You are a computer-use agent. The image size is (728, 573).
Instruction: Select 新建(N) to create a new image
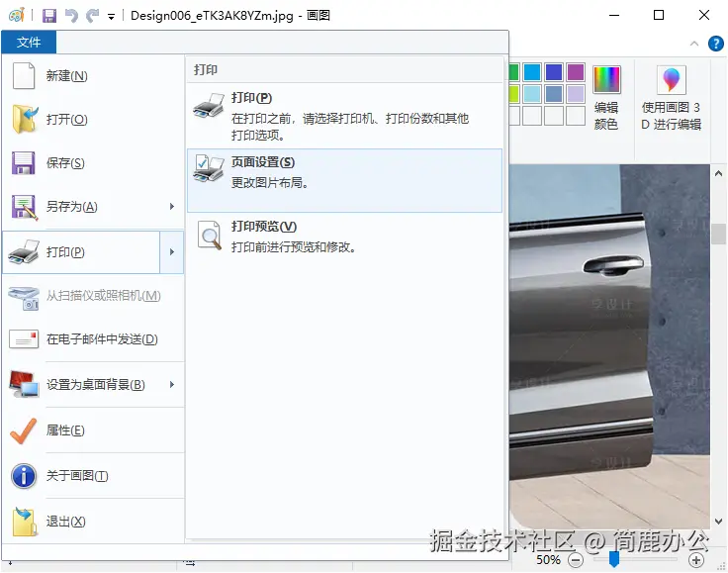[x=93, y=75]
